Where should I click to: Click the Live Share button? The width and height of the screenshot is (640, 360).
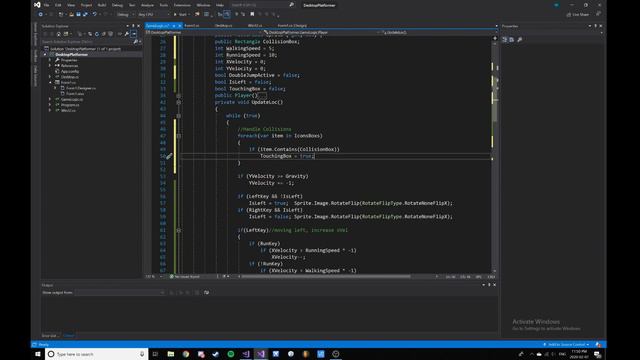point(578,14)
